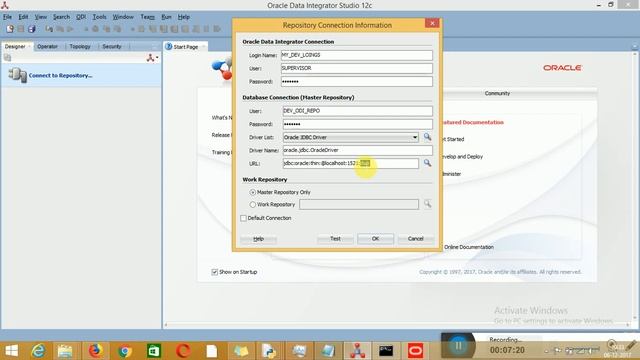The width and height of the screenshot is (640, 360).
Task: Click the magnifier beside Work Repository field
Action: (x=427, y=204)
